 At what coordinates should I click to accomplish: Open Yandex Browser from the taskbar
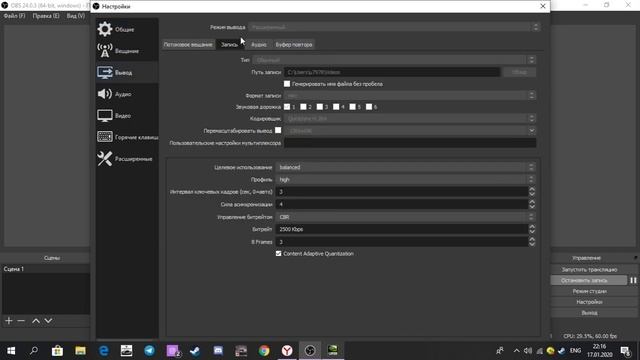pos(287,351)
